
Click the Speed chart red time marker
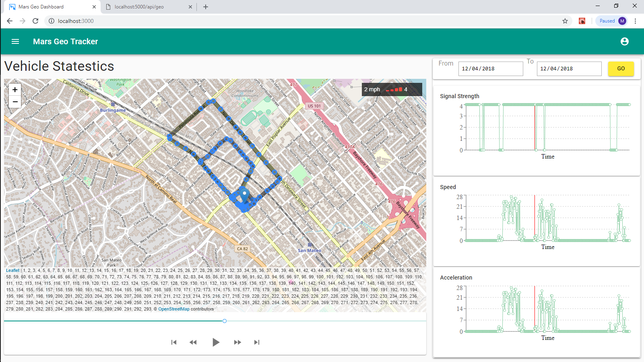point(535,218)
